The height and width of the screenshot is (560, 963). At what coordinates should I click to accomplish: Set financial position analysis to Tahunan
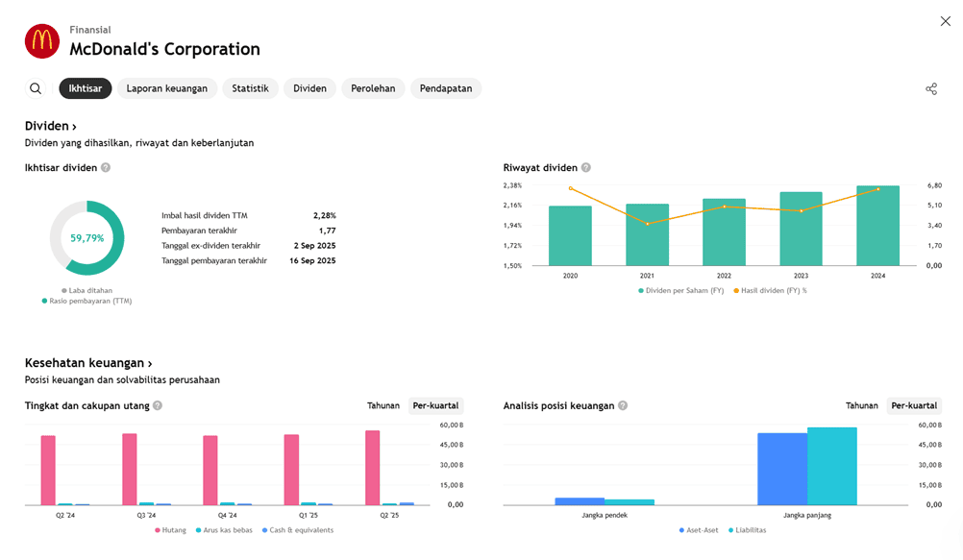[x=862, y=405]
